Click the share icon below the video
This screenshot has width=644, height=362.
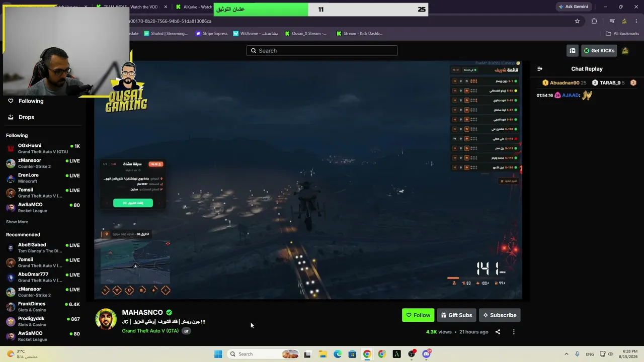[x=498, y=332]
